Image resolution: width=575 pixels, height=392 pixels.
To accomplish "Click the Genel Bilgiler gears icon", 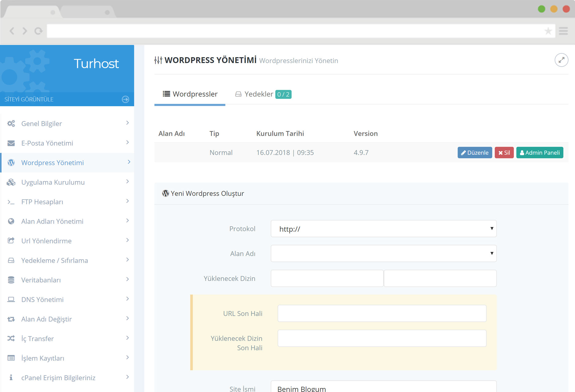I will pos(11,124).
